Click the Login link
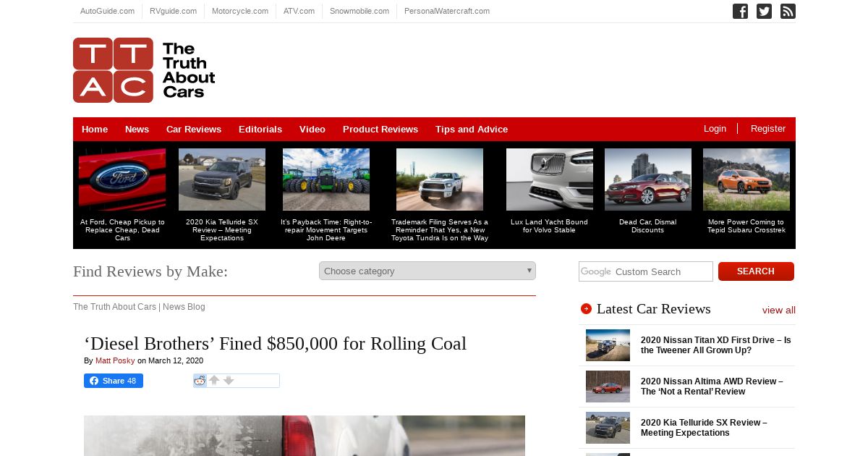This screenshot has width=868, height=456. click(715, 128)
